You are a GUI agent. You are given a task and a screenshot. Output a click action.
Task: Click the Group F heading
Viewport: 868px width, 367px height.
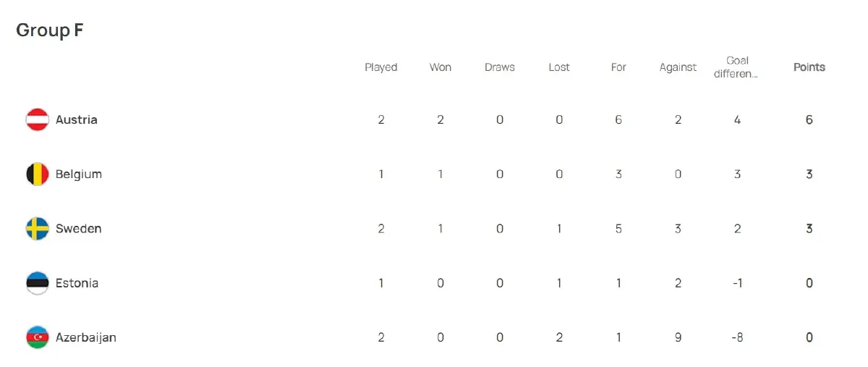[x=49, y=30]
